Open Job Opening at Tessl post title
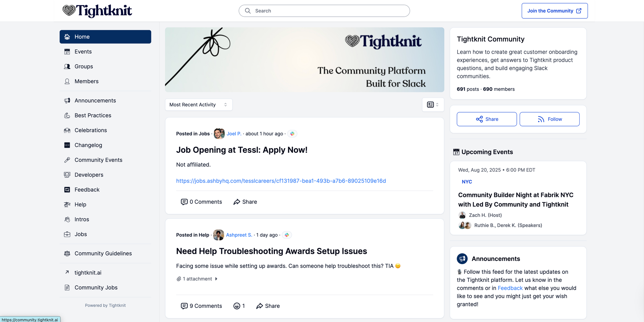Viewport: 644px width, 322px height. click(x=242, y=150)
